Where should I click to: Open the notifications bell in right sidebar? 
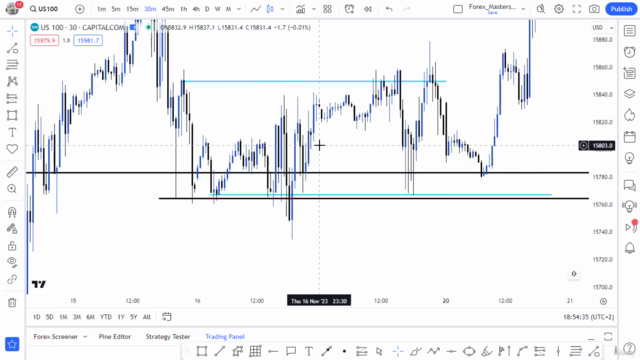tap(629, 248)
